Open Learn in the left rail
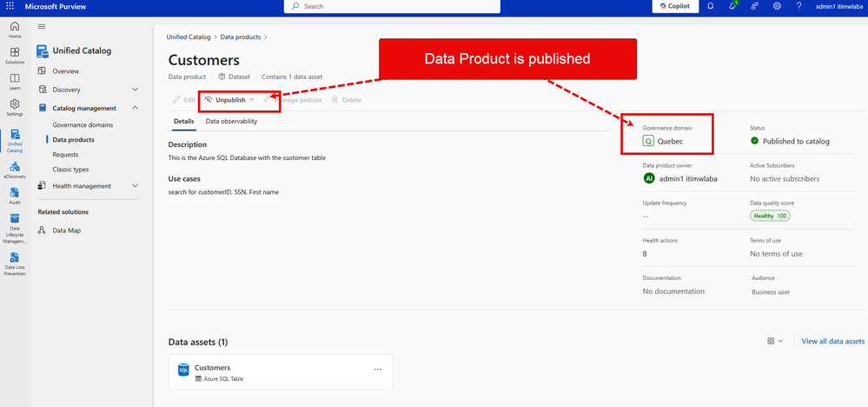Viewport: 868px width, 407px height. pyautogui.click(x=15, y=81)
